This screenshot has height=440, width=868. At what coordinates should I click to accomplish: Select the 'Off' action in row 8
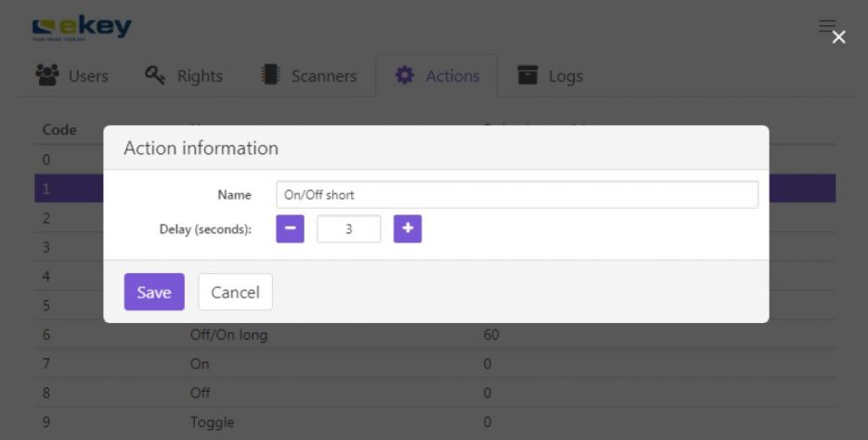(200, 393)
